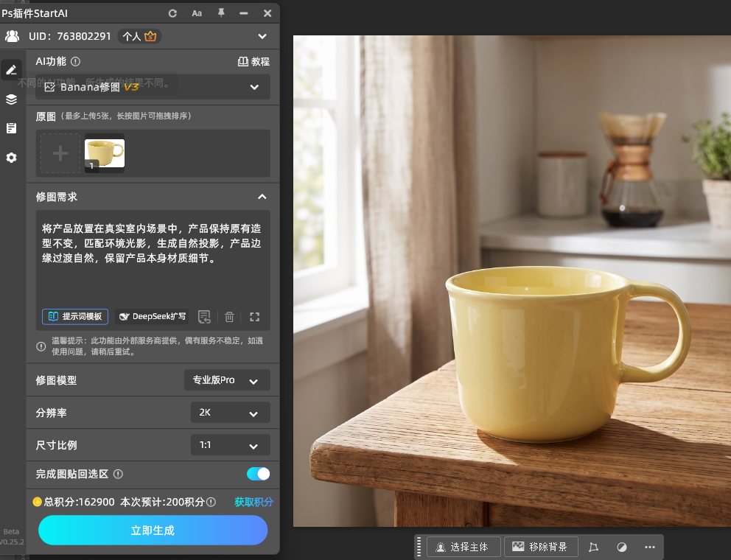Clear the prompt with trash icon
The image size is (731, 560).
pyautogui.click(x=229, y=317)
